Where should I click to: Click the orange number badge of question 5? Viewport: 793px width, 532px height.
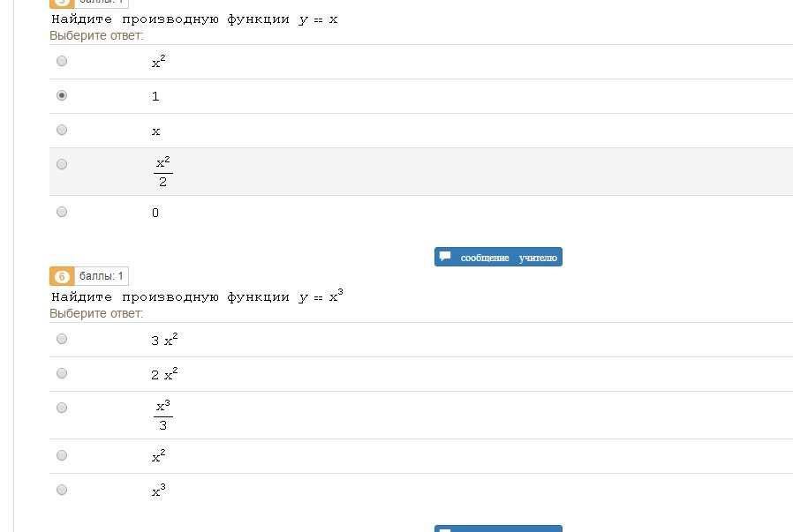[x=62, y=3]
